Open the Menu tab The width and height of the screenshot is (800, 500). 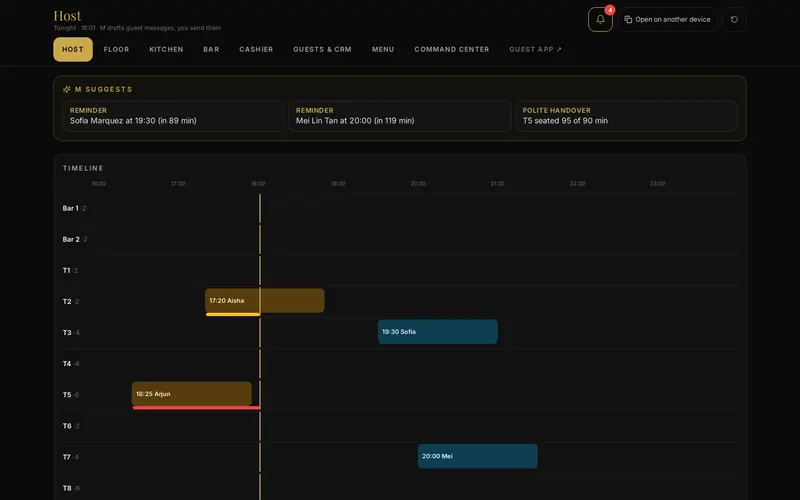pos(383,49)
